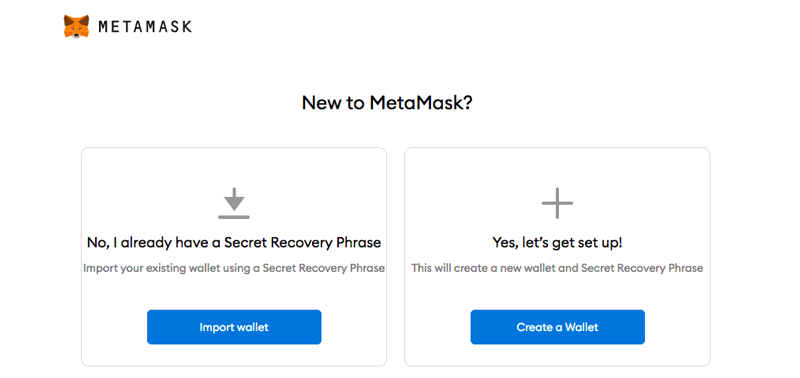The width and height of the screenshot is (800, 378).
Task: Select the plus icon for new wallet
Action: click(x=557, y=203)
